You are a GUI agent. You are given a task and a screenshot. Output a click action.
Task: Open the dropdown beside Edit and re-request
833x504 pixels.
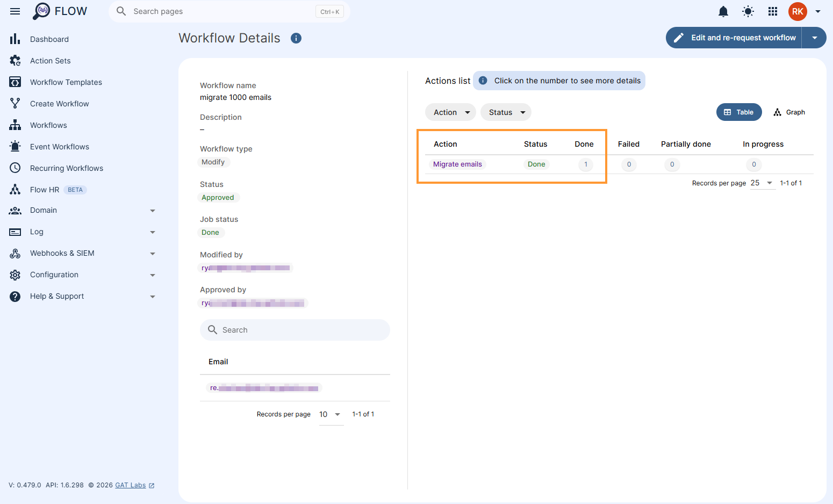click(x=815, y=38)
